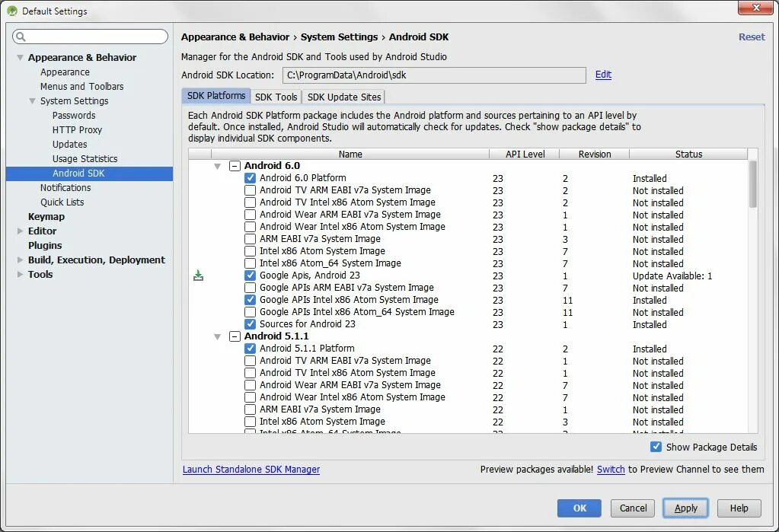The image size is (779, 532).
Task: Click the search magnifier icon in the settings filter
Action: (x=21, y=37)
